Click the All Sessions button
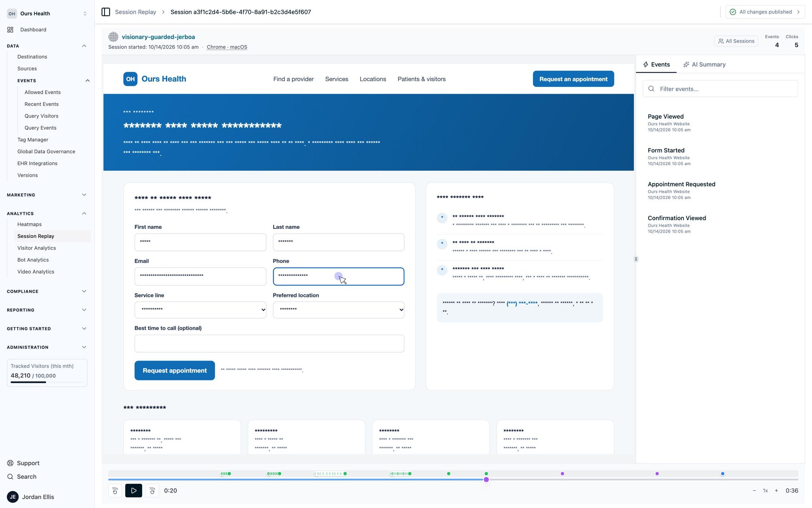The image size is (812, 508). point(736,41)
